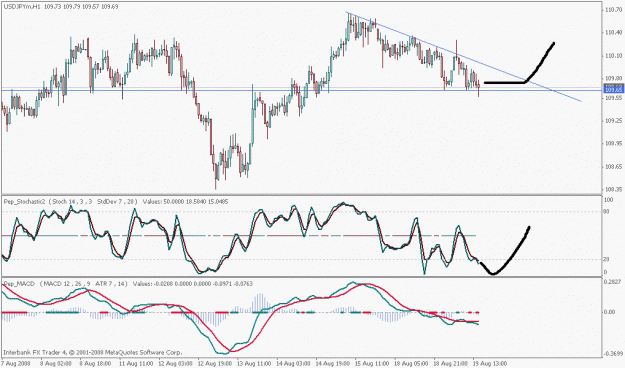The width and height of the screenshot is (625, 368).
Task: Click the 0.2827 MACD scale label
Action: pos(612,282)
